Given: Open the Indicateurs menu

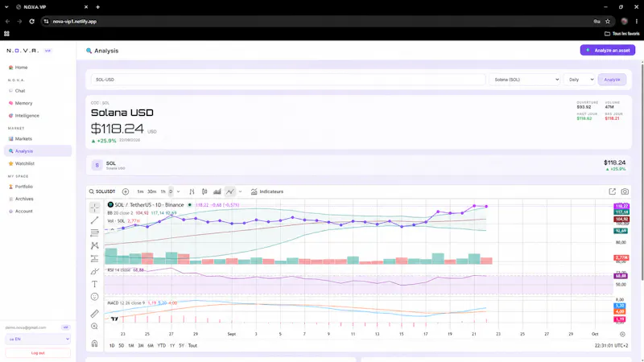Looking at the screenshot, I should tap(267, 191).
